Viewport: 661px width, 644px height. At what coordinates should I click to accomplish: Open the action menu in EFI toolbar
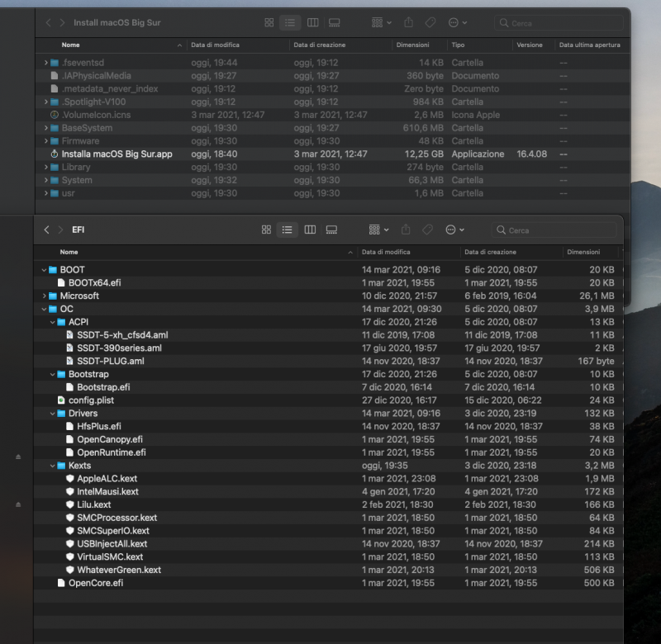454,230
